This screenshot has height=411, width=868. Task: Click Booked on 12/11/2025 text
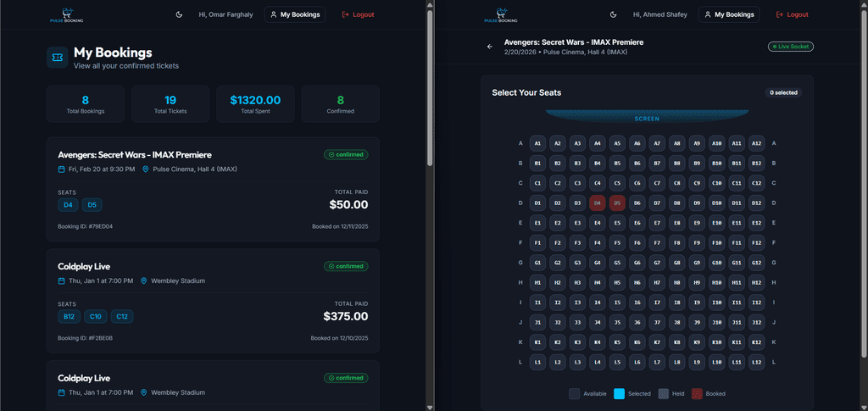pos(340,226)
